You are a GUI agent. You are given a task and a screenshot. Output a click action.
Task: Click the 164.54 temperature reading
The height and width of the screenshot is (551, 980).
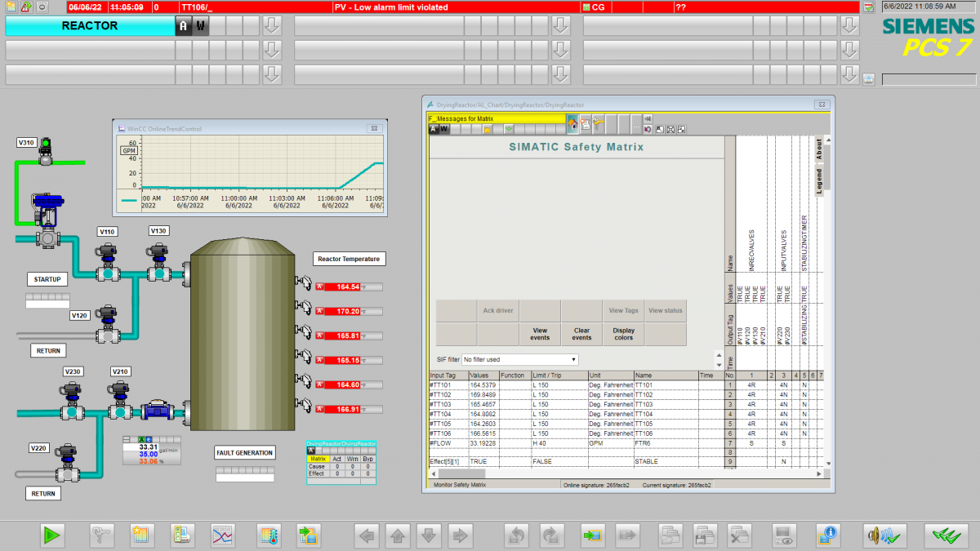pyautogui.click(x=343, y=287)
